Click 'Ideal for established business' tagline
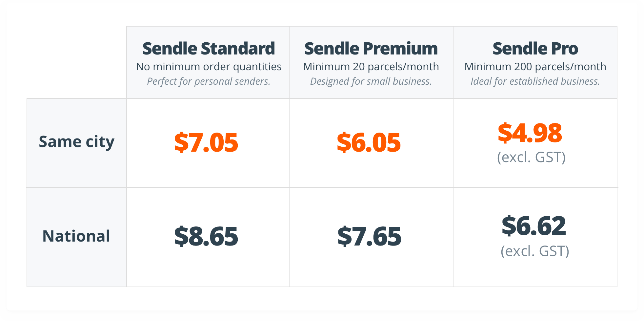The height and width of the screenshot is (321, 644). click(535, 81)
